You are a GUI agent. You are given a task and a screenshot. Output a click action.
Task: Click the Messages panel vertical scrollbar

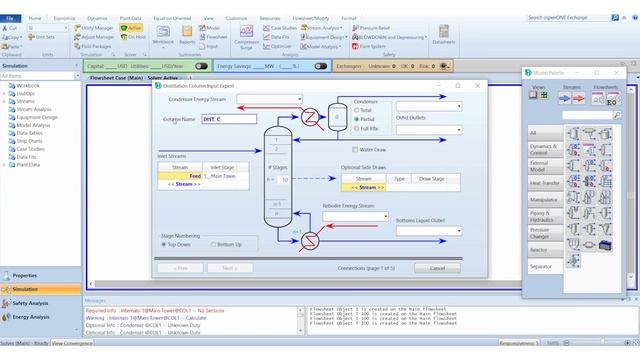[300, 320]
